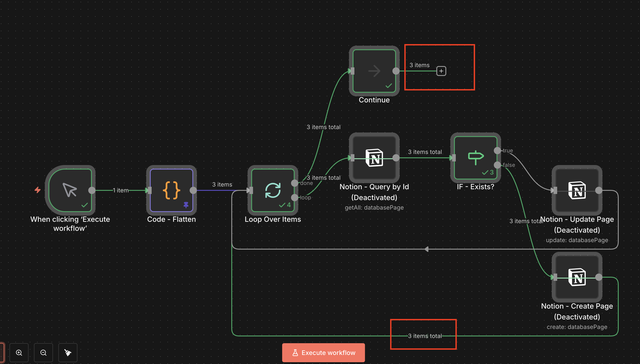Screen dimensions: 640x364
Task: Click the 3 items total bottom connection label
Action: tap(425, 336)
